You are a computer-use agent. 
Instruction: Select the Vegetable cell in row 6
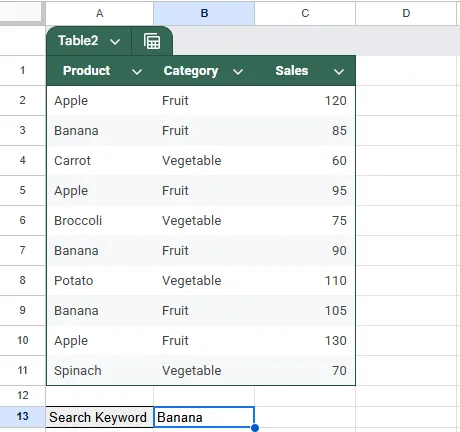tap(204, 221)
